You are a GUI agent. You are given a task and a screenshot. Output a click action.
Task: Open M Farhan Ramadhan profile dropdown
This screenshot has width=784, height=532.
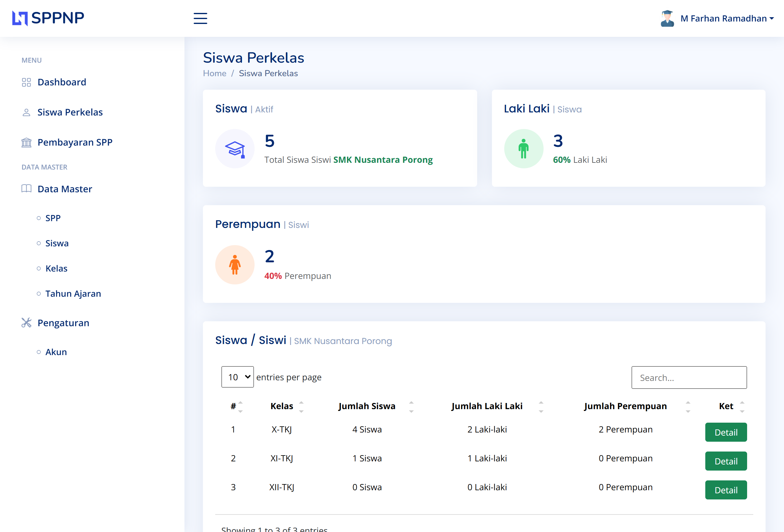tap(727, 18)
